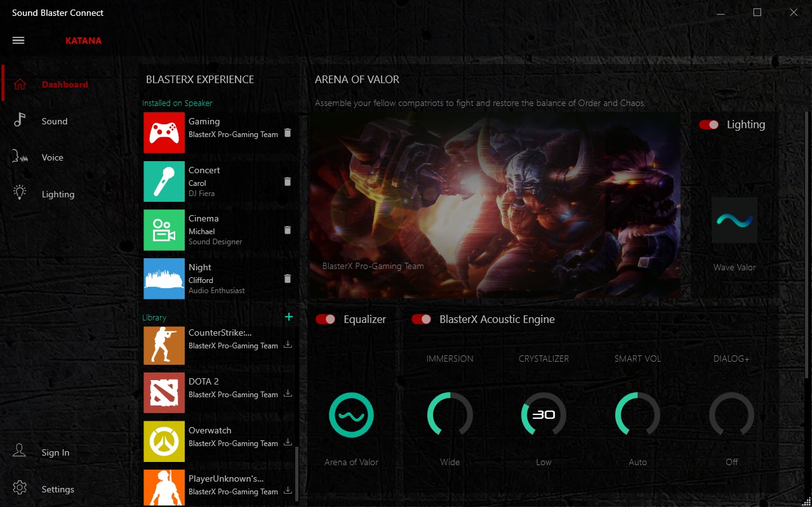Go to the Lighting menu label
Screen dimensions: 812x507
click(x=58, y=194)
